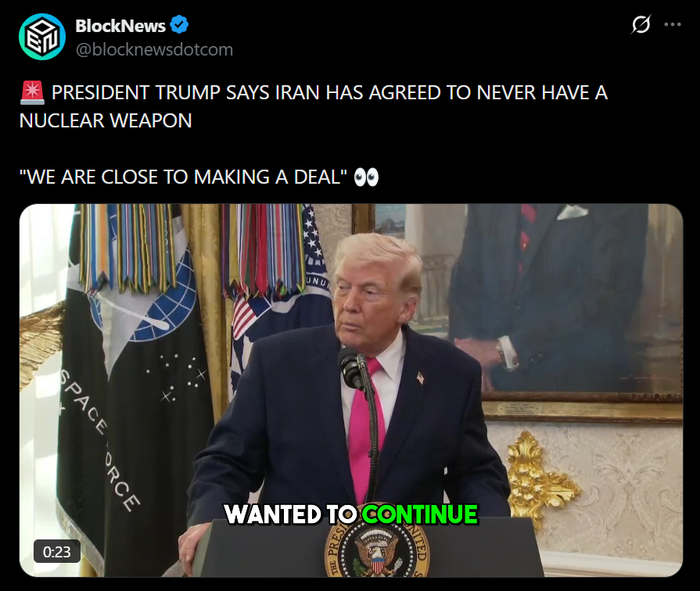Click the WANTED TO CONTINUE caption
This screenshot has height=591, width=700.
(351, 514)
